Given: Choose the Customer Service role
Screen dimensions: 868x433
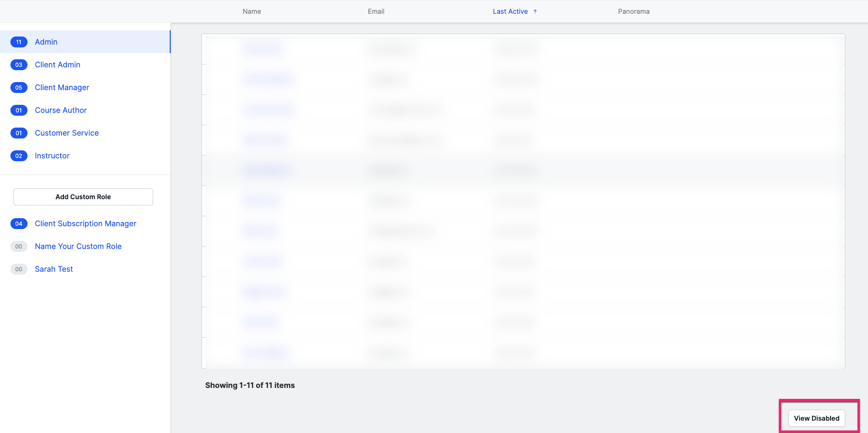Looking at the screenshot, I should click(67, 133).
